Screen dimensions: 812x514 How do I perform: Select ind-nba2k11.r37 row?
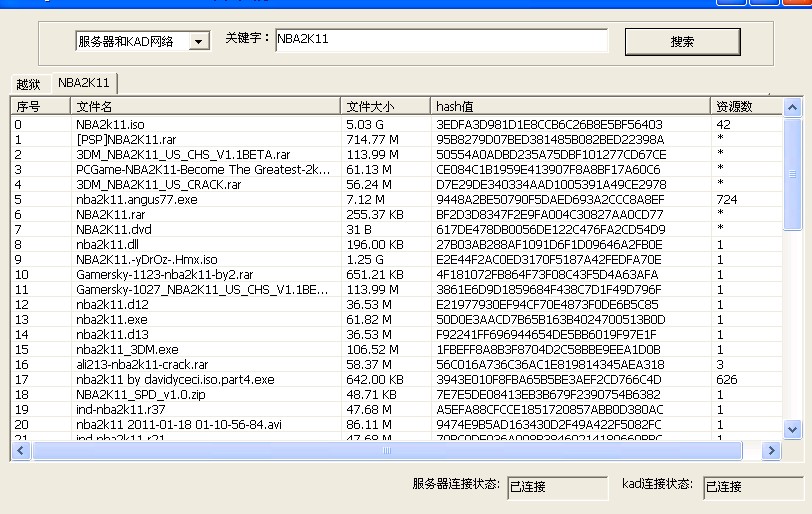point(397,409)
